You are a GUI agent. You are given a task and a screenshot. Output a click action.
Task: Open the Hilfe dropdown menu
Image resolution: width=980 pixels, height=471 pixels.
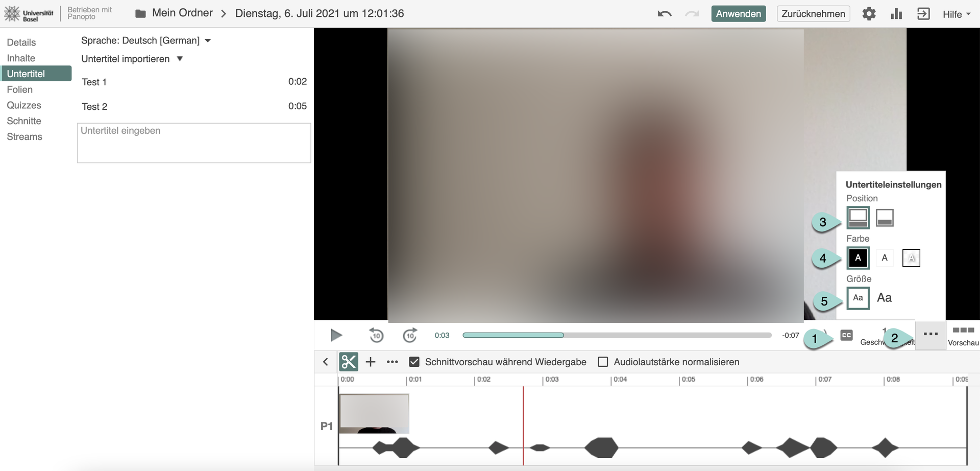[956, 14]
